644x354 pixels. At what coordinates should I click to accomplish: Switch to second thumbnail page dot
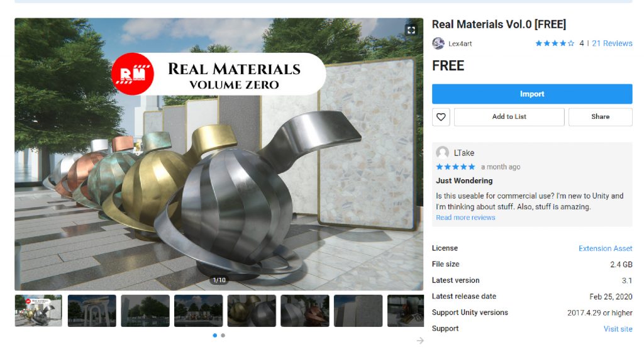(x=223, y=336)
